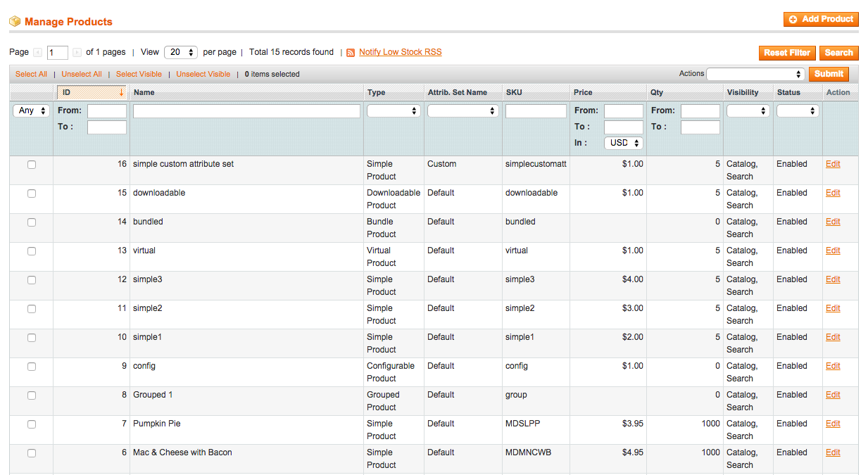Click the Manage Products box icon
868x475 pixels.
coord(15,22)
